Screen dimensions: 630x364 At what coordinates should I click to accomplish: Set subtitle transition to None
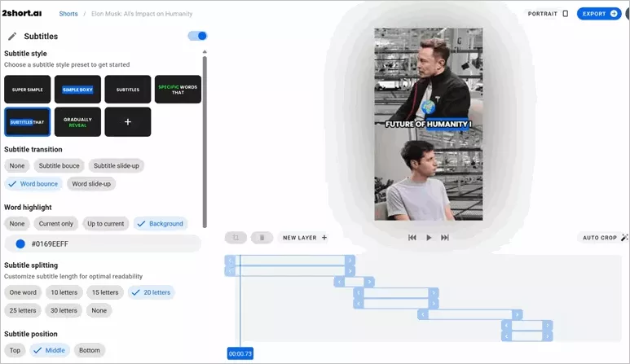(x=17, y=166)
